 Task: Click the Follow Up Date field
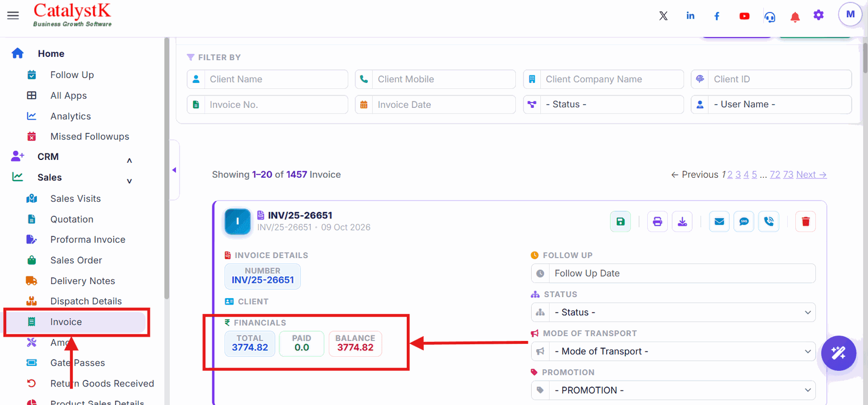pos(673,273)
